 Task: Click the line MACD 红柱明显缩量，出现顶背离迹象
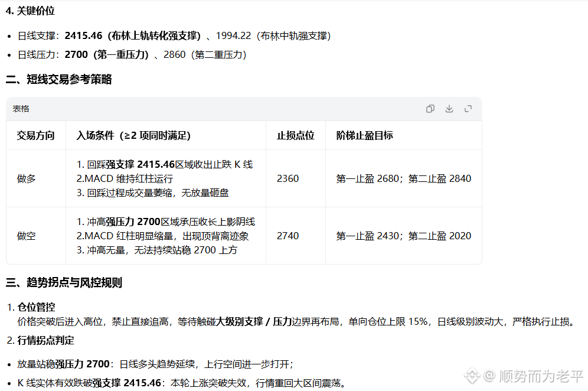pos(163,236)
